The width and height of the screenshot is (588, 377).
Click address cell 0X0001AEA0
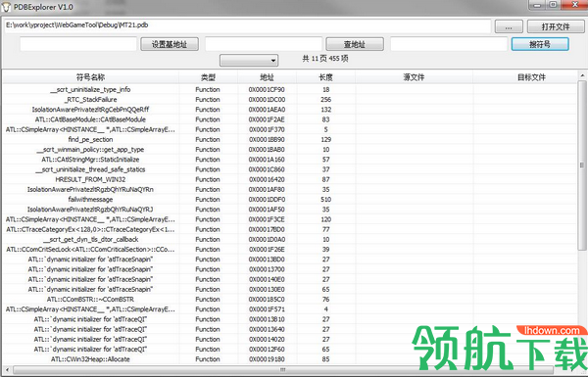tap(267, 110)
